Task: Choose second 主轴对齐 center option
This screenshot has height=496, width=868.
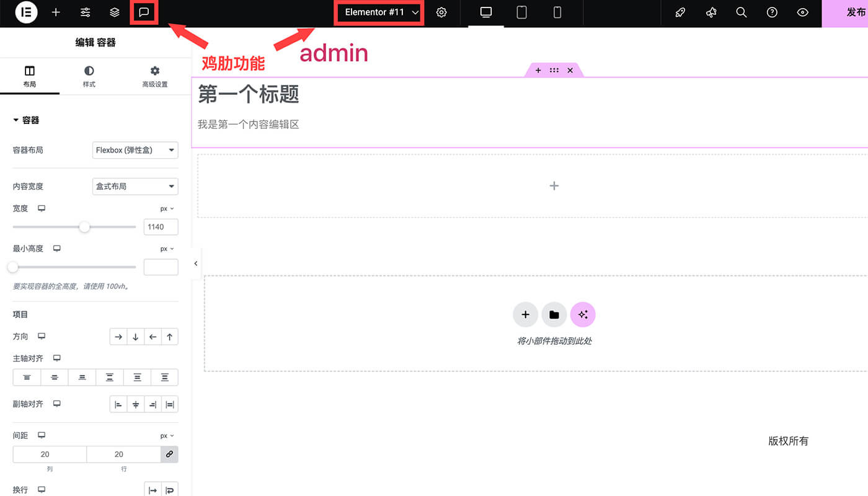Action: coord(55,377)
